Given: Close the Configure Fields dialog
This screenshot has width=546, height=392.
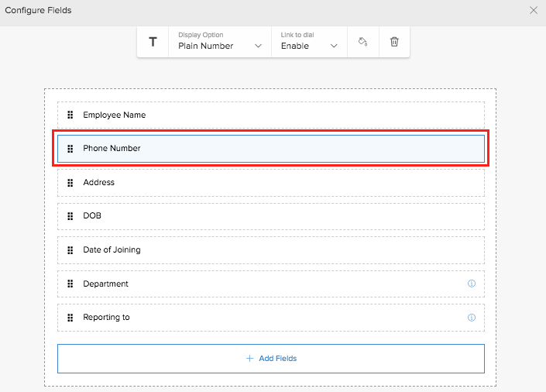Looking at the screenshot, I should pyautogui.click(x=533, y=10).
